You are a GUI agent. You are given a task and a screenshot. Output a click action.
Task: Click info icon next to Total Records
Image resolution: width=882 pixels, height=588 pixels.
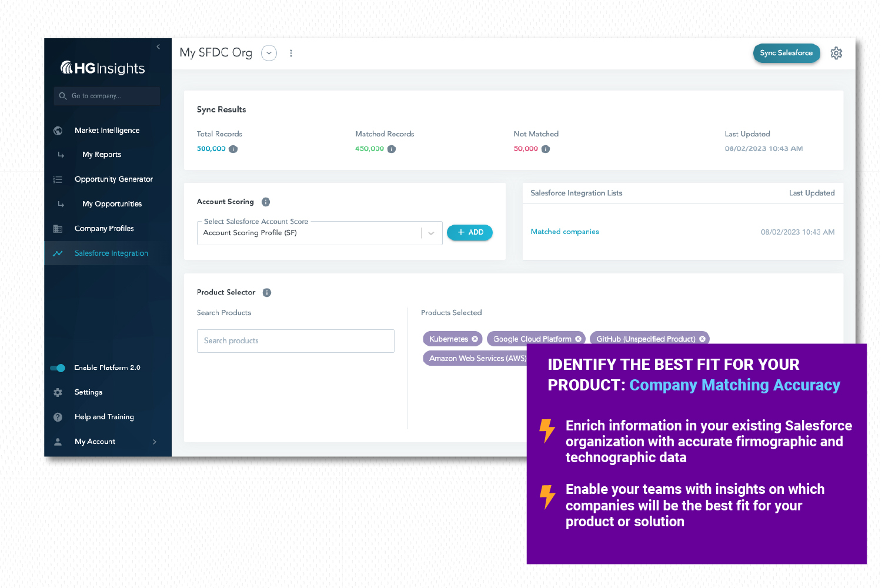[233, 149]
